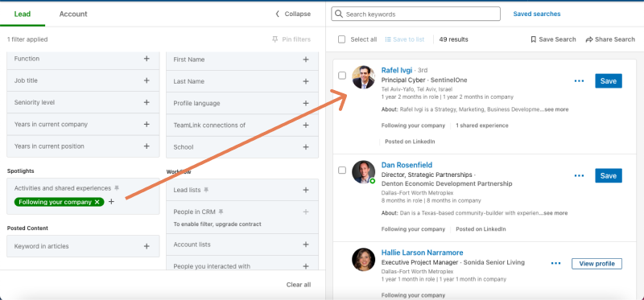The height and width of the screenshot is (300, 644).
Task: Switch to the Lead tab
Action: pyautogui.click(x=23, y=14)
